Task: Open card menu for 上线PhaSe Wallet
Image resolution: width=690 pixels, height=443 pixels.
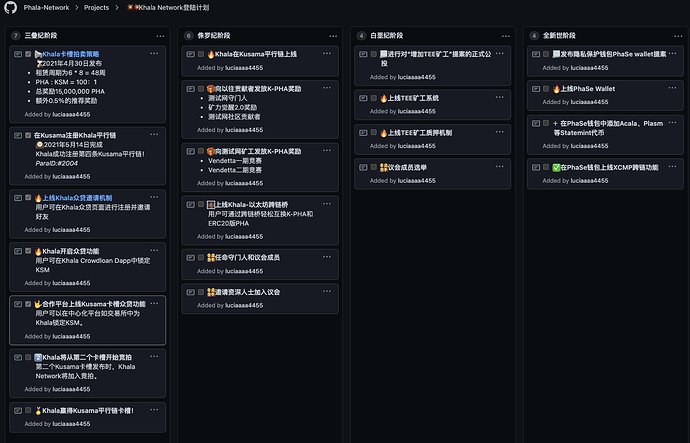Action: click(672, 88)
